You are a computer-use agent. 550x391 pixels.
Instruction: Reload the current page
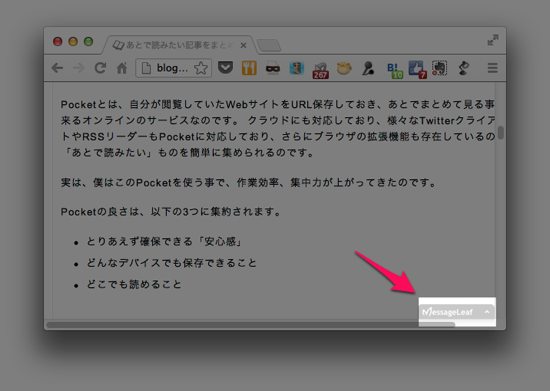[100, 68]
